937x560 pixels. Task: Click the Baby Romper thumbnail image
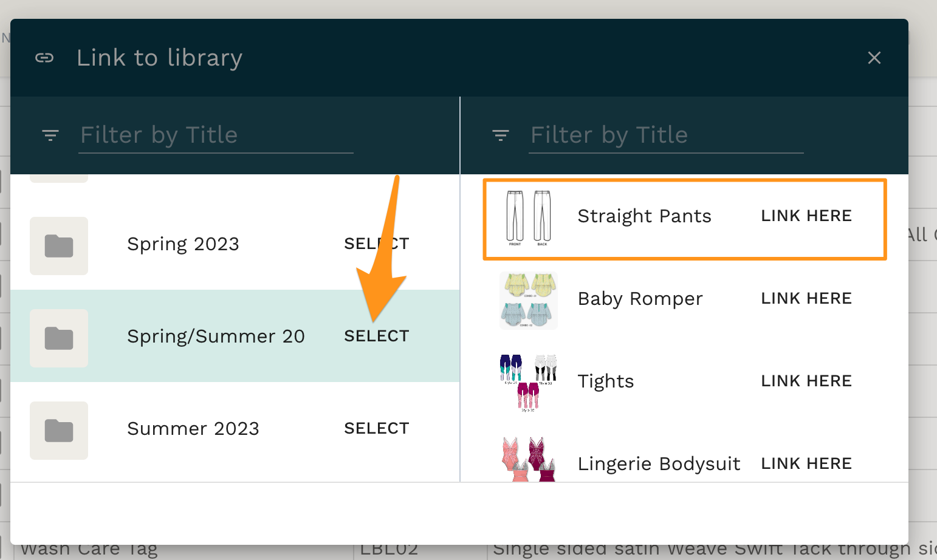[x=529, y=300]
